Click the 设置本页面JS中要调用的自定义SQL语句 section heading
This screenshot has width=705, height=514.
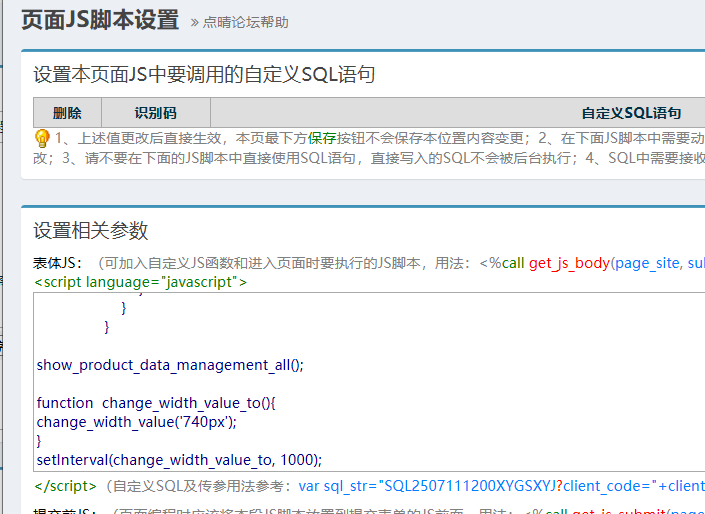pos(204,75)
